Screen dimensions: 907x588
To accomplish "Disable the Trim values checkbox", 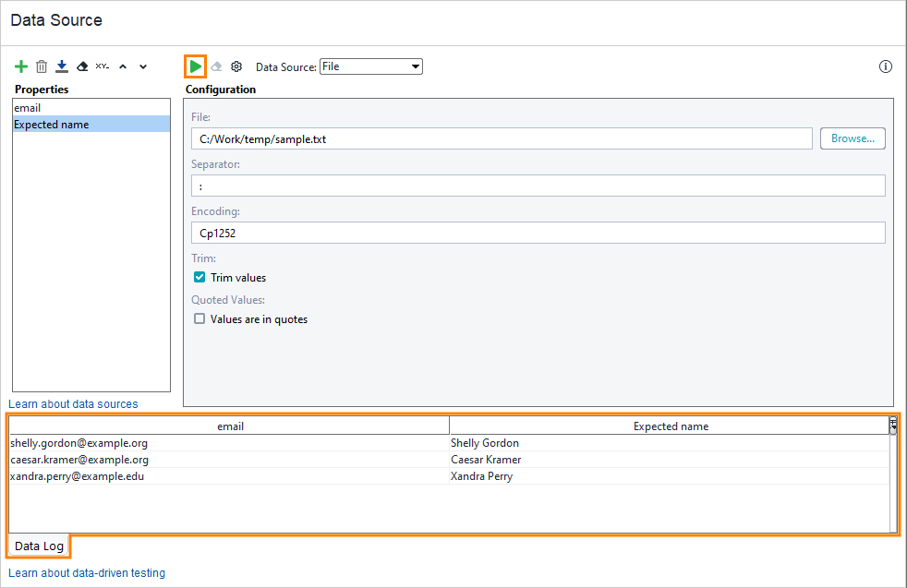I will coord(199,277).
